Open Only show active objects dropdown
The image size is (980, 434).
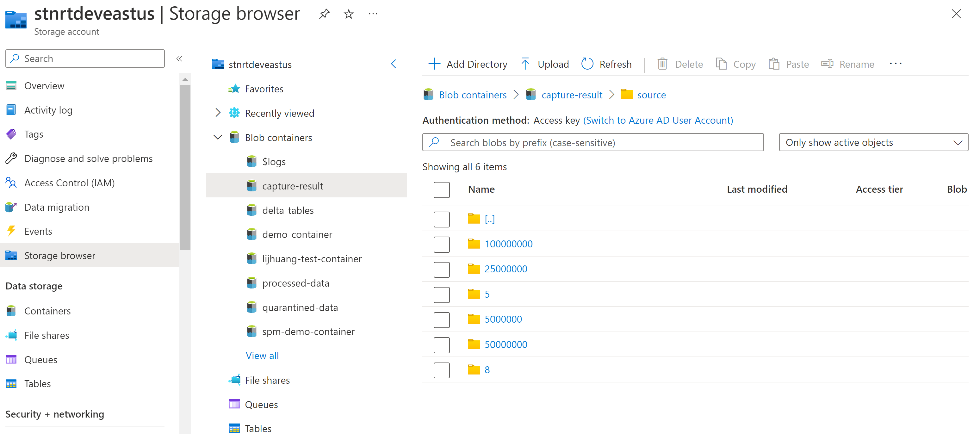pyautogui.click(x=873, y=142)
